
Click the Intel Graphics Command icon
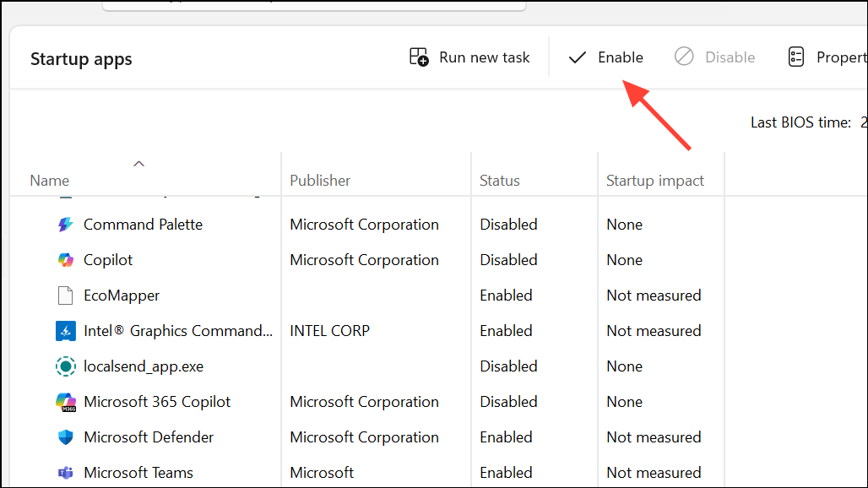tap(66, 330)
